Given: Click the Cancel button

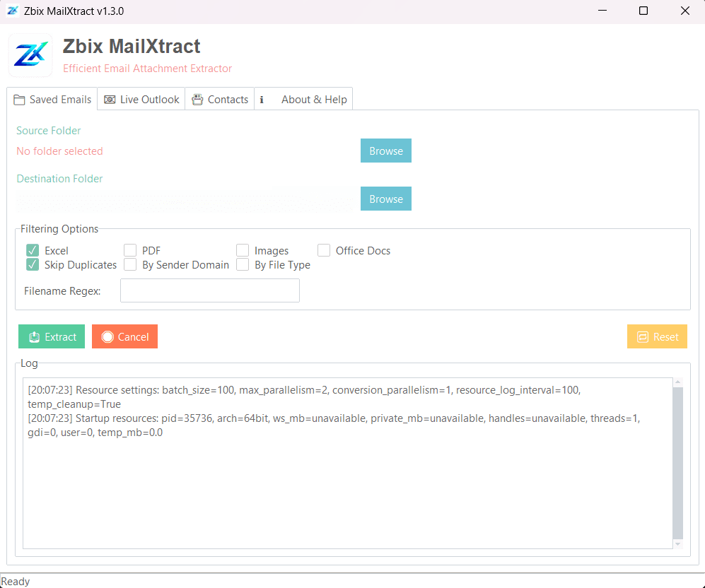Looking at the screenshot, I should (x=125, y=336).
